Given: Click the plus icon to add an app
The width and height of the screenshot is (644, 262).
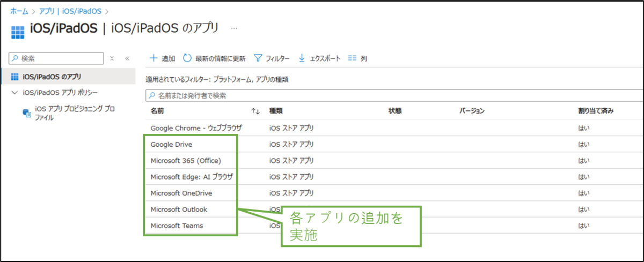Looking at the screenshot, I should tap(153, 58).
